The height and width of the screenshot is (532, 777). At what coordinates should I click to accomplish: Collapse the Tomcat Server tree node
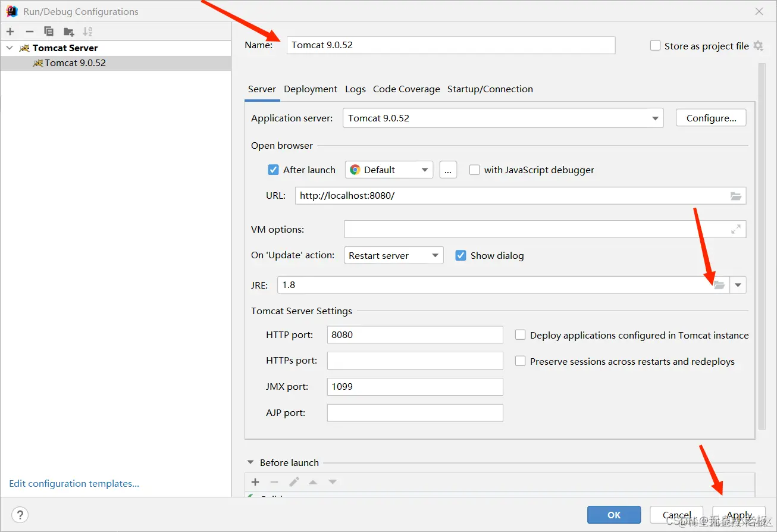[9, 48]
